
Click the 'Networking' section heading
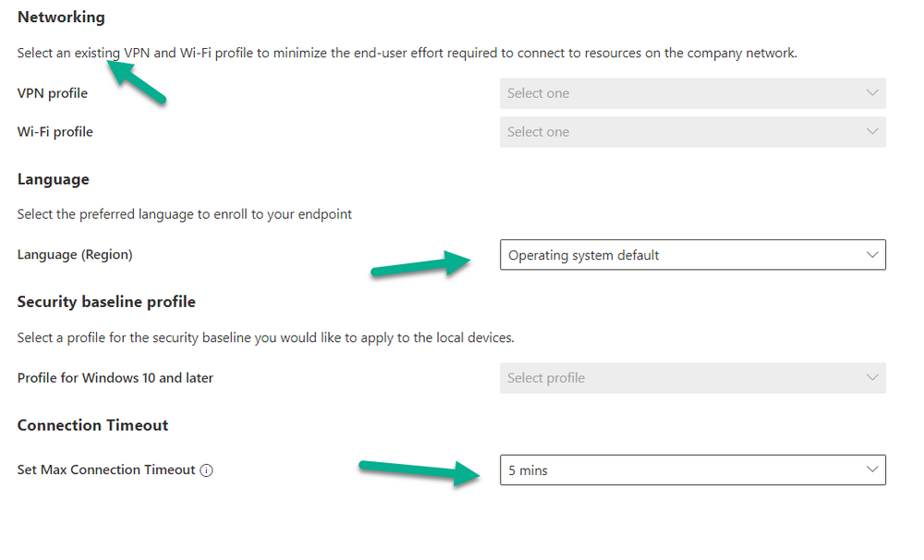click(x=61, y=18)
